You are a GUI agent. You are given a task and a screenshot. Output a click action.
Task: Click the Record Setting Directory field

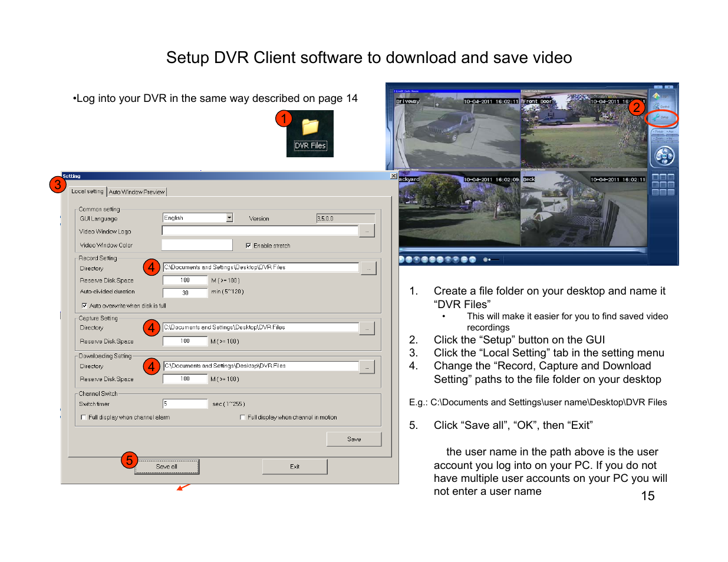pos(261,267)
